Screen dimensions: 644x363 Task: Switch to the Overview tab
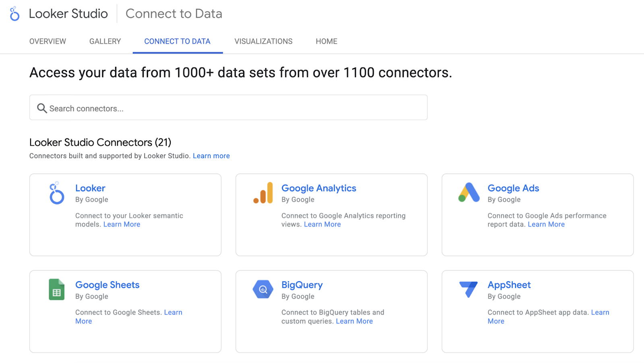coord(47,41)
